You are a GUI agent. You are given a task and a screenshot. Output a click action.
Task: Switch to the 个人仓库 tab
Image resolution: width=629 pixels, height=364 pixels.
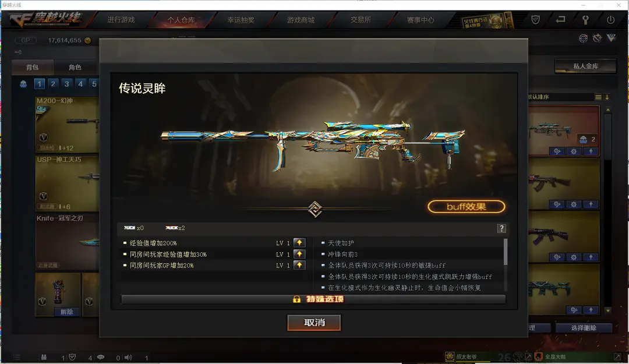tap(181, 20)
